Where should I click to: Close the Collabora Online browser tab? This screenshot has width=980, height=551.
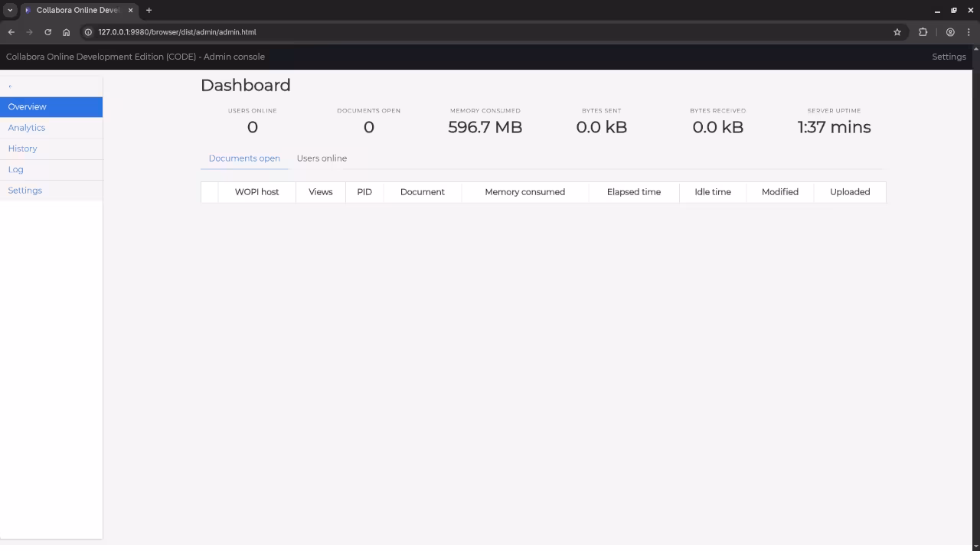pyautogui.click(x=130, y=10)
